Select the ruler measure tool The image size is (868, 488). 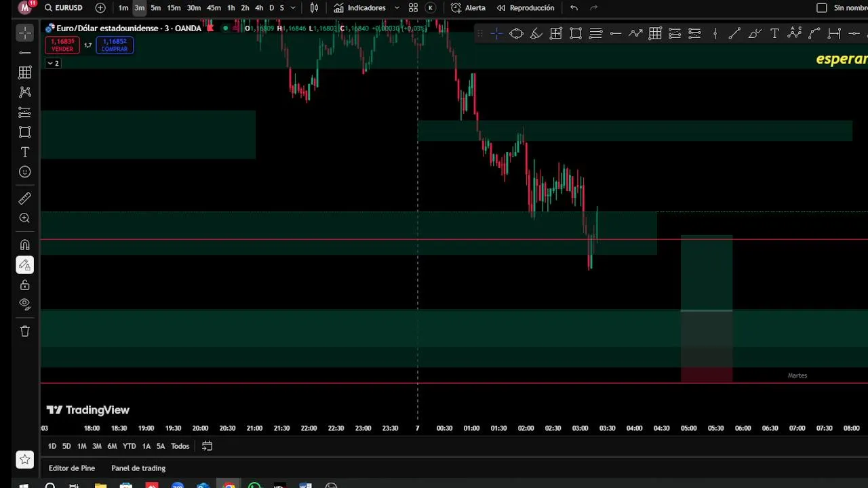pos(25,199)
